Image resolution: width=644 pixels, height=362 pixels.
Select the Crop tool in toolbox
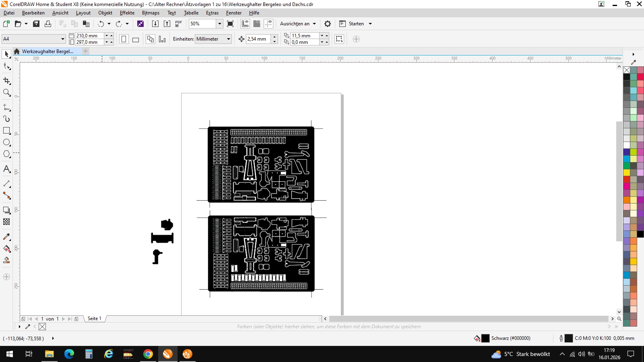click(x=6, y=81)
